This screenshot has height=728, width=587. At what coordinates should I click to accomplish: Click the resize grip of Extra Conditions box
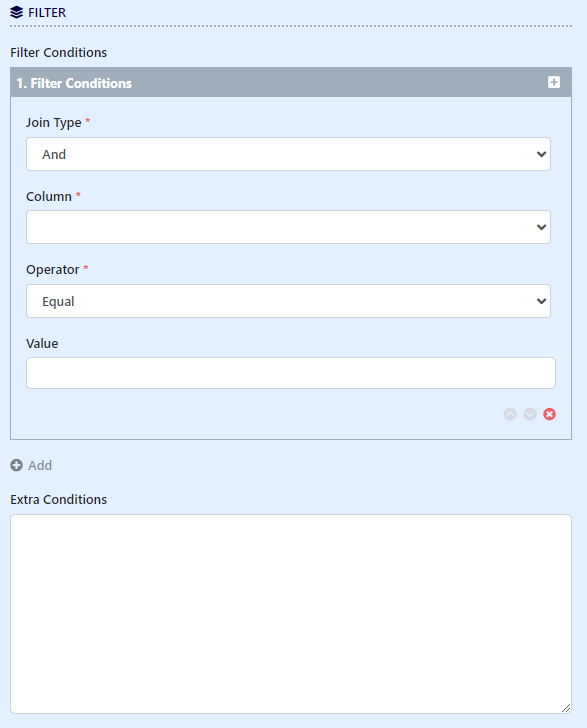[566, 708]
